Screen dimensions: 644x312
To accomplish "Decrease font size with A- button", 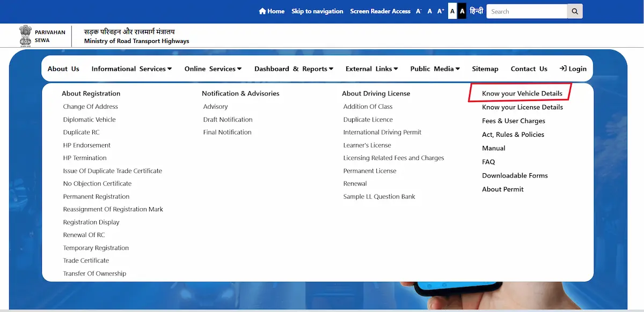I will click(419, 11).
